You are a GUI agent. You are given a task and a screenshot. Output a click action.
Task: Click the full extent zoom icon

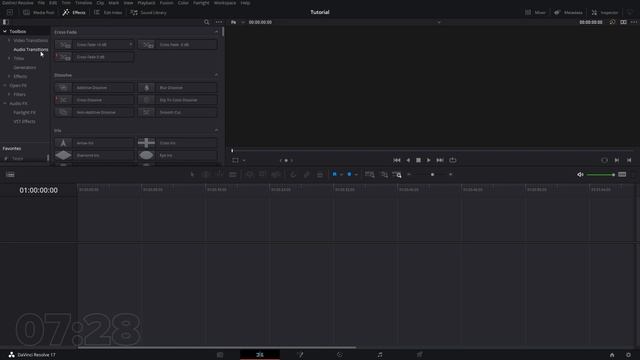(x=369, y=175)
